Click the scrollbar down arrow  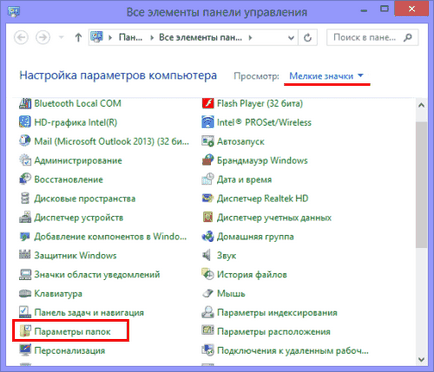click(x=421, y=359)
